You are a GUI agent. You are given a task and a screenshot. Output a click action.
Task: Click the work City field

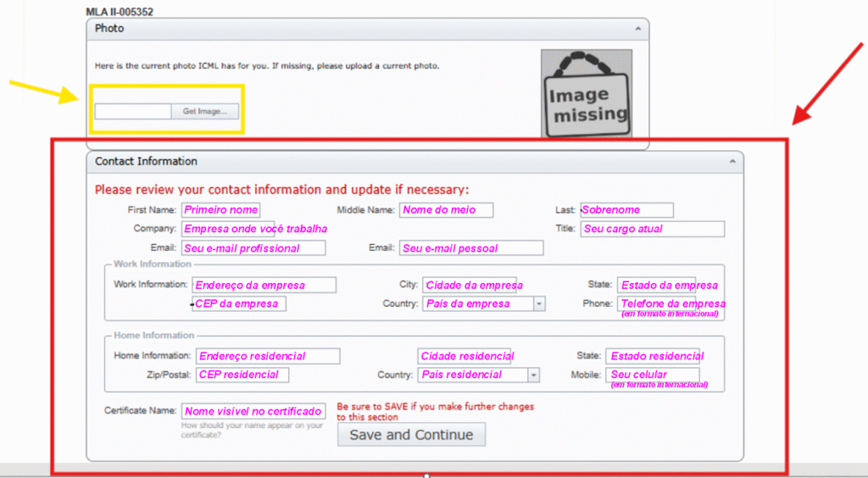tap(472, 285)
